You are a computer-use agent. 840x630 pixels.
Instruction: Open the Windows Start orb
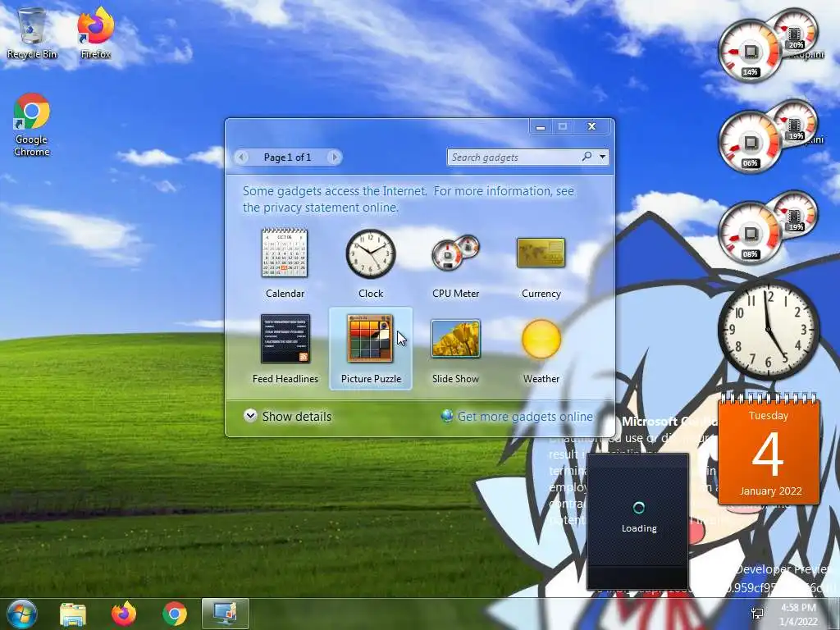tap(21, 614)
